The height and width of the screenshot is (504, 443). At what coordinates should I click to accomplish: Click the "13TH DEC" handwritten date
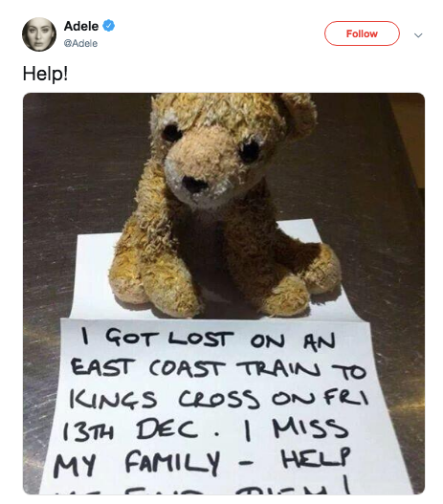[129, 430]
